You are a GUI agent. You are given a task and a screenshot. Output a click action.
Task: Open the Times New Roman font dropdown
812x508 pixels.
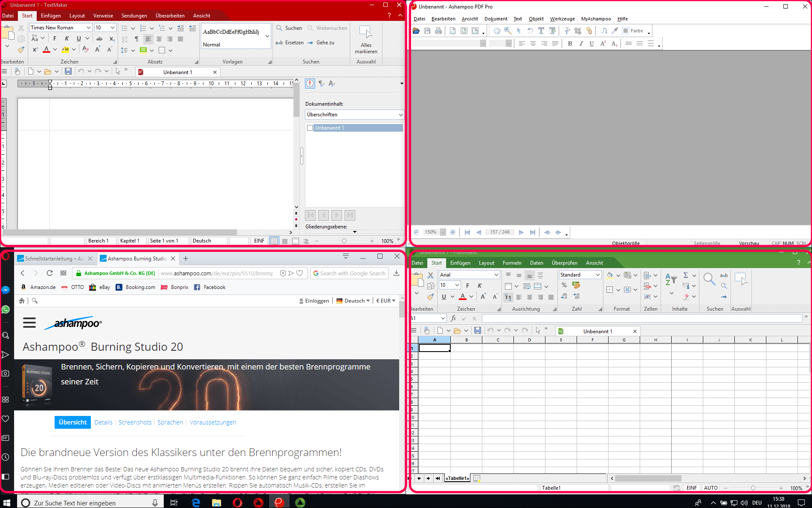coord(89,27)
